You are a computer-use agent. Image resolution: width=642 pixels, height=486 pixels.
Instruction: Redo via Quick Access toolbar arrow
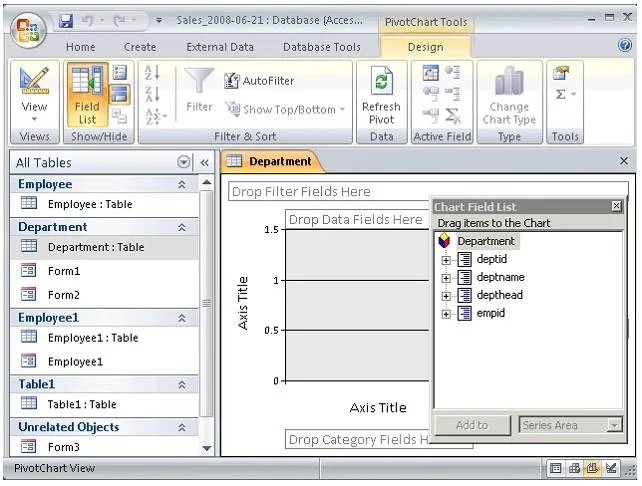point(119,20)
